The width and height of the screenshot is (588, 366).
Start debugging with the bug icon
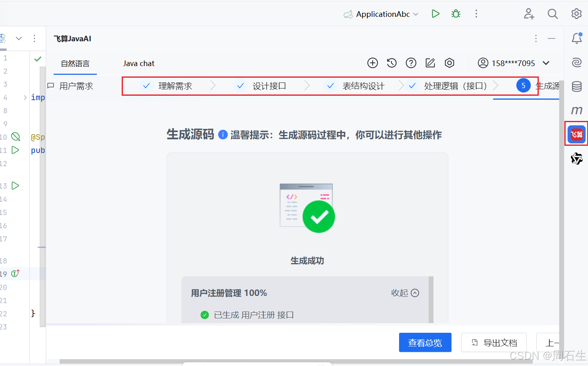tap(456, 14)
